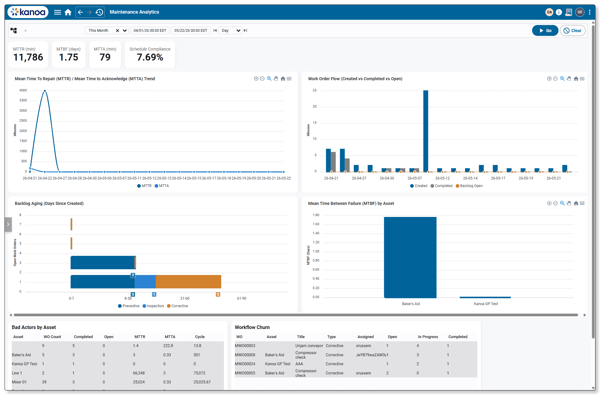Viewport: 600px width, 395px height.
Task: Open the MTBF by Asset chart export menu
Action: [x=582, y=203]
